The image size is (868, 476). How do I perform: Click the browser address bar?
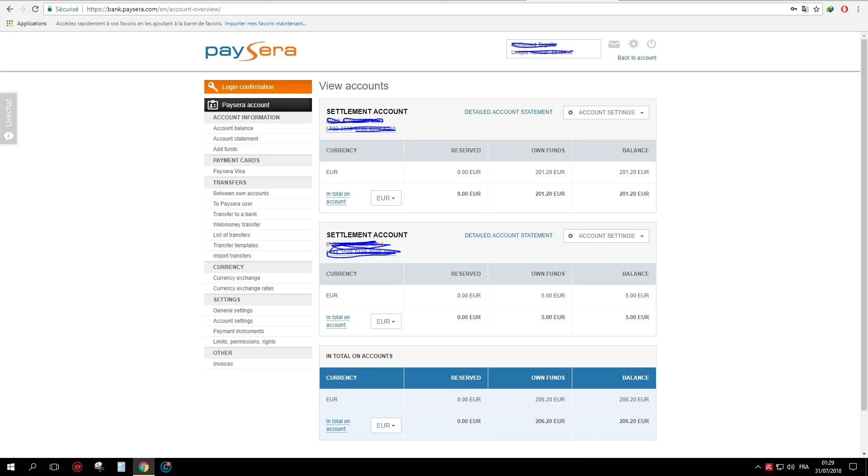[407, 9]
